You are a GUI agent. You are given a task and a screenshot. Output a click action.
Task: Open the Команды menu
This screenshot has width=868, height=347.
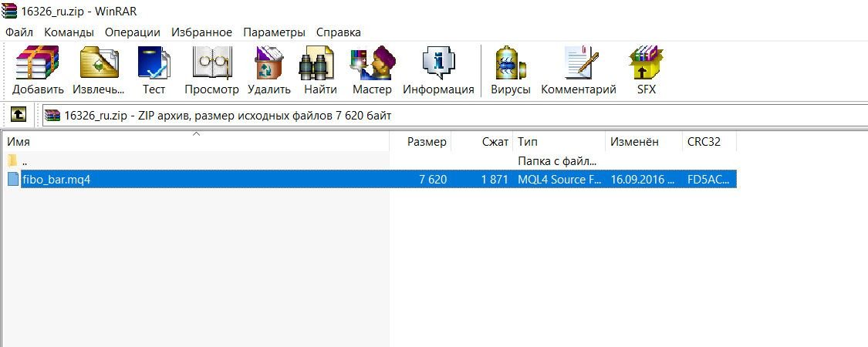tap(69, 32)
